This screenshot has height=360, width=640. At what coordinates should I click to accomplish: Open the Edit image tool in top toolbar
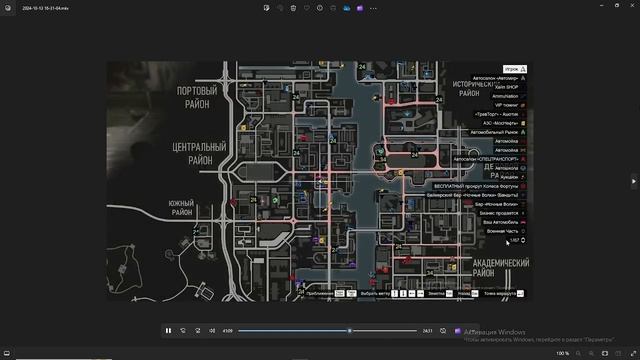pos(267,8)
